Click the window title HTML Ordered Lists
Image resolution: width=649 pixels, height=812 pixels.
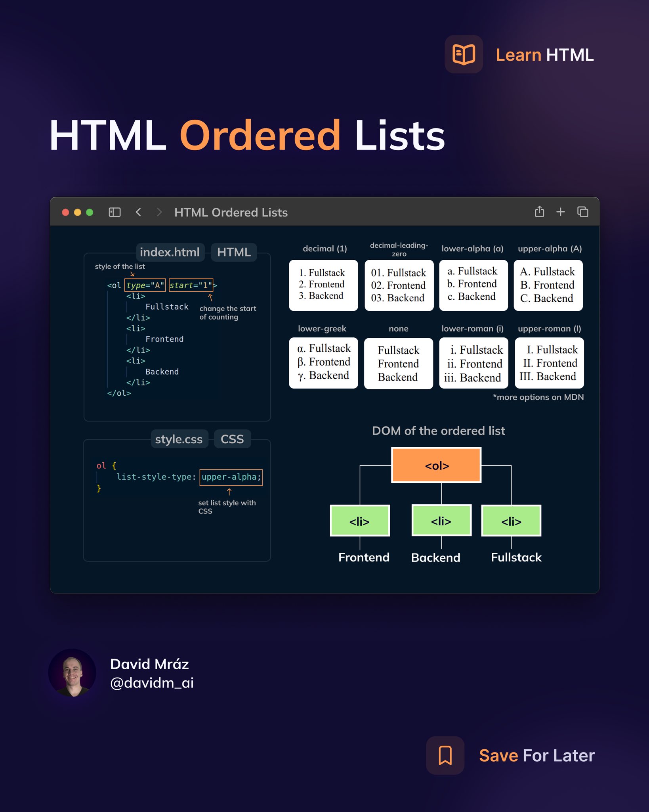231,213
